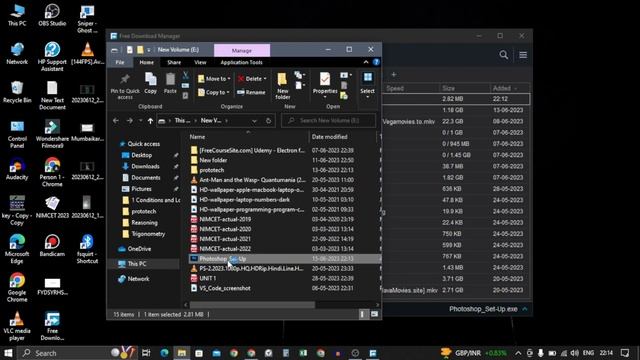This screenshot has height=360, width=640.
Task: Open the Audacity desktop shortcut
Action: coord(17,169)
